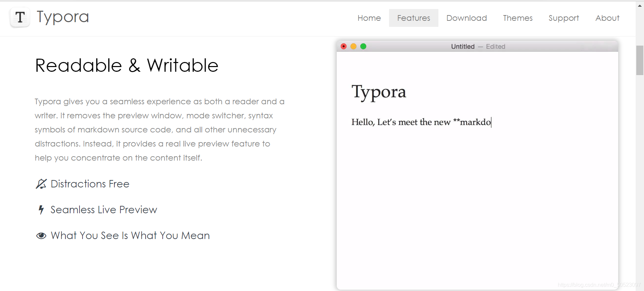This screenshot has width=644, height=291.
Task: Click the scrollbar up arrow
Action: click(640, 5)
